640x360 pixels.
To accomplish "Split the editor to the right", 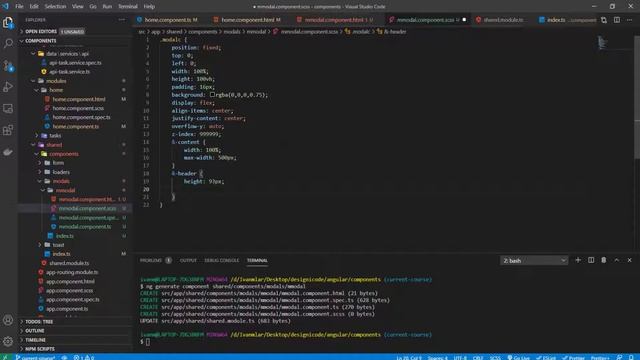I will point(617,20).
